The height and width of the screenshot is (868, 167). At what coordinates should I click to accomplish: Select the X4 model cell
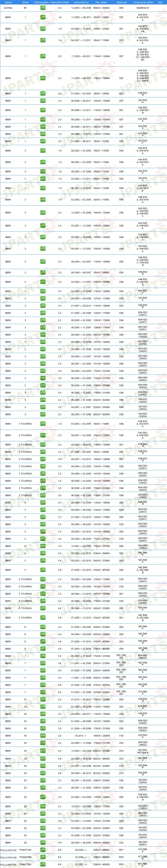pos(25,735)
